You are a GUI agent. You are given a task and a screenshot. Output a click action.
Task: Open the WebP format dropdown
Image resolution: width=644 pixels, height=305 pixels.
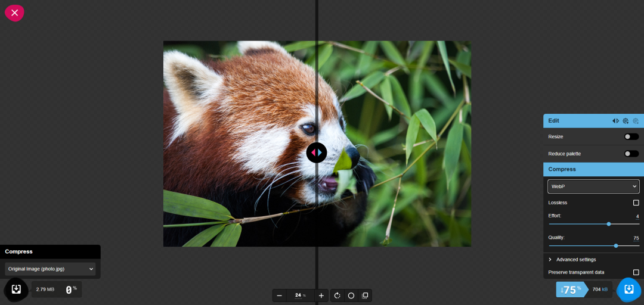point(593,186)
